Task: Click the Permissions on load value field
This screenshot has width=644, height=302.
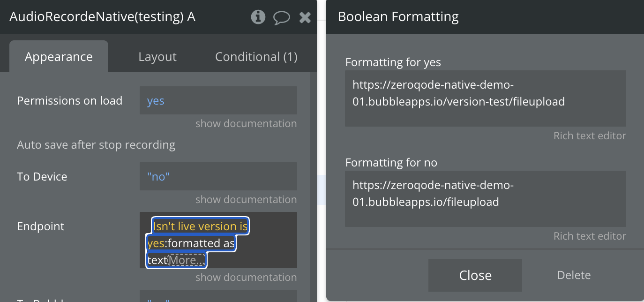Action: click(x=218, y=100)
